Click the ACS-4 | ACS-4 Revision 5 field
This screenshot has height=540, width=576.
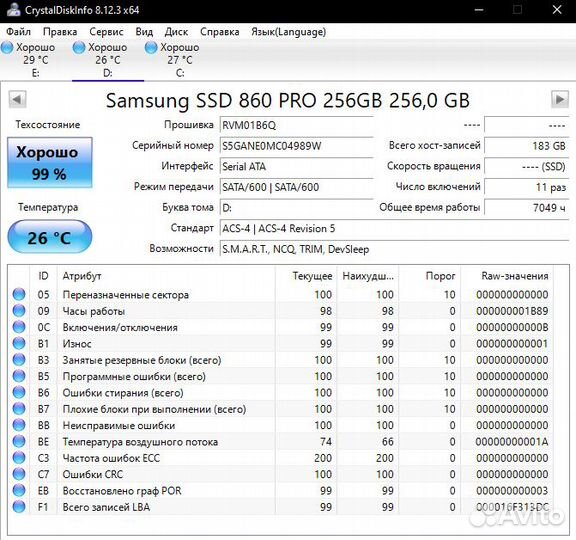(394, 228)
